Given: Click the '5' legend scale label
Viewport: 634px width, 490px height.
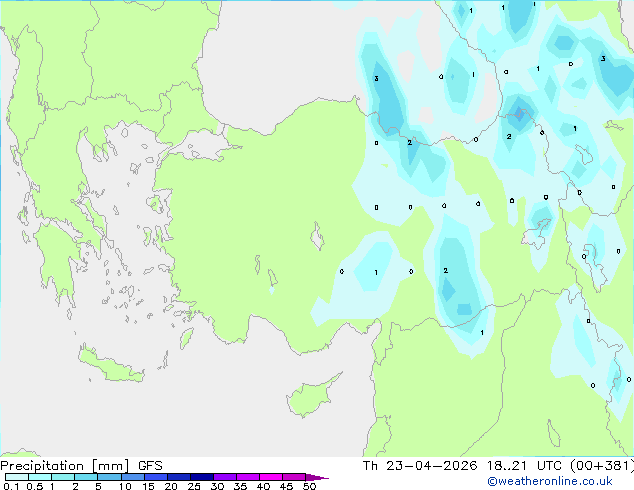Looking at the screenshot, I should (98, 486).
